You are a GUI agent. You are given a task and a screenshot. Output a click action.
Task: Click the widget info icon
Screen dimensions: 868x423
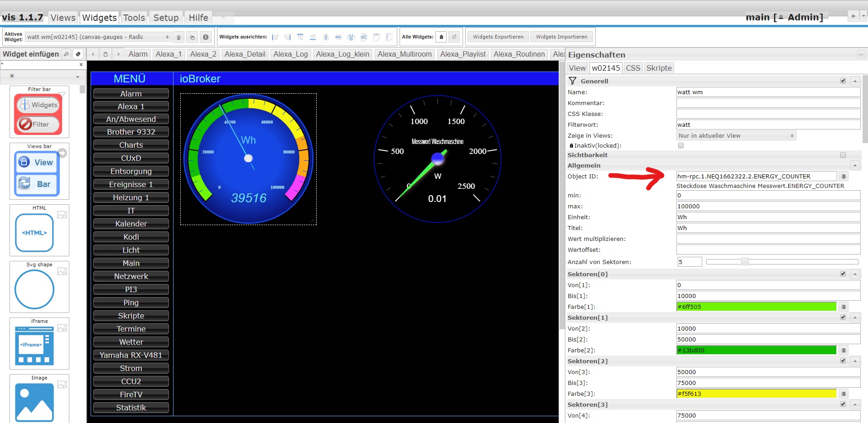[206, 37]
